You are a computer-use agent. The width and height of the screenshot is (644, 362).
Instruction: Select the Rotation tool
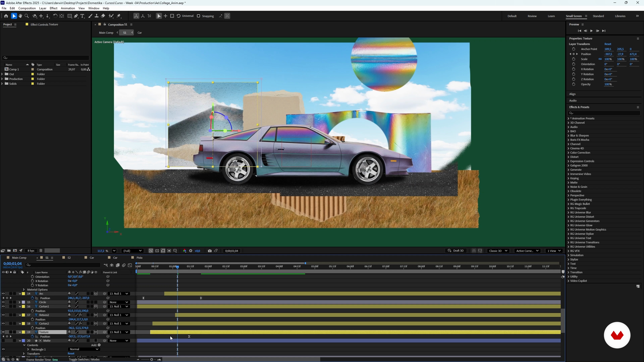coord(55,16)
